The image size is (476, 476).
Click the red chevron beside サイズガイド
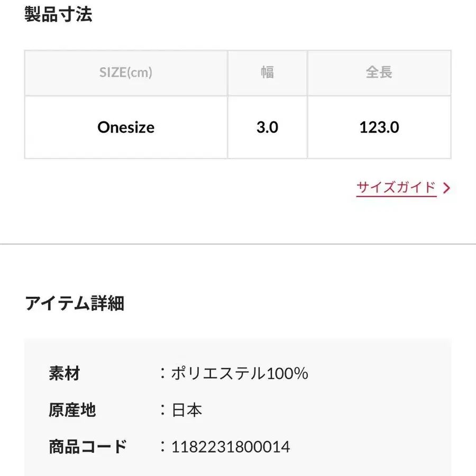point(446,188)
